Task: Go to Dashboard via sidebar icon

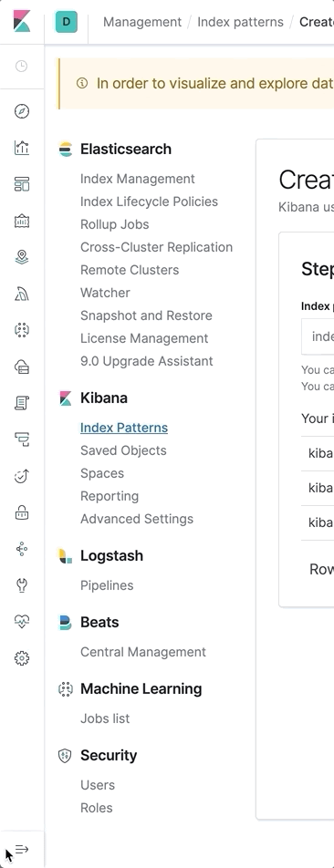Action: point(22,184)
